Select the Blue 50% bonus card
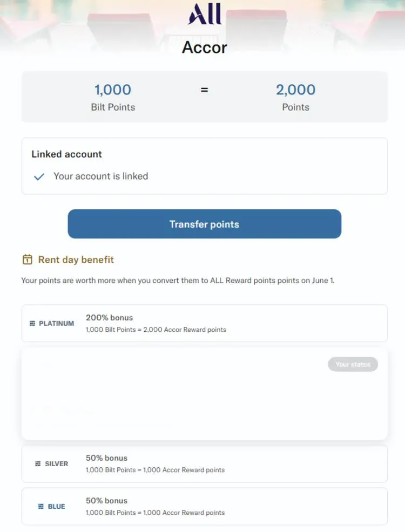This screenshot has width=405, height=532. click(x=204, y=506)
